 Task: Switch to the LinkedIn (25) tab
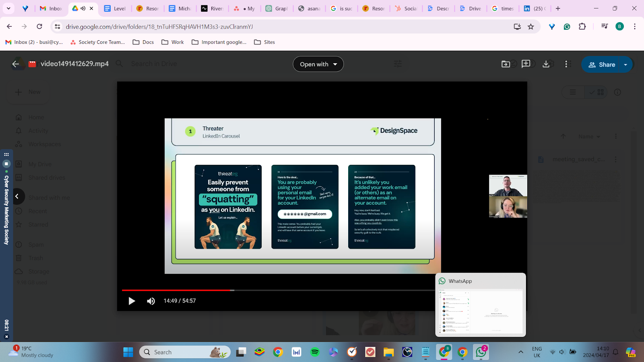coord(535,8)
